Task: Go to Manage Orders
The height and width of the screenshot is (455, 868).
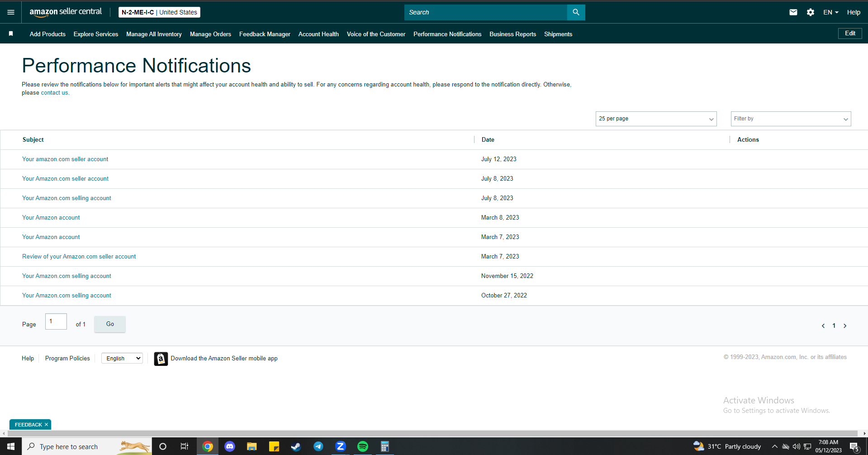Action: pos(210,34)
